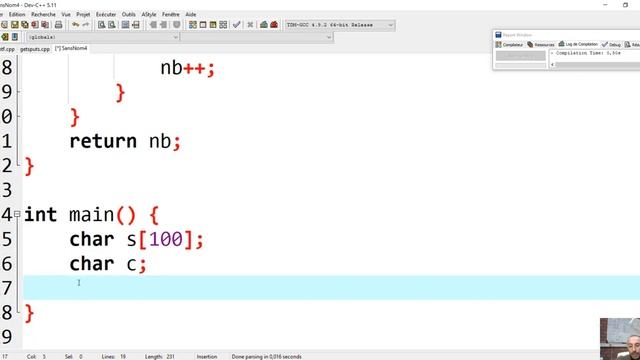Click the Compile & Run toolbar icon
Screen dimensions: 640x360
point(213,25)
